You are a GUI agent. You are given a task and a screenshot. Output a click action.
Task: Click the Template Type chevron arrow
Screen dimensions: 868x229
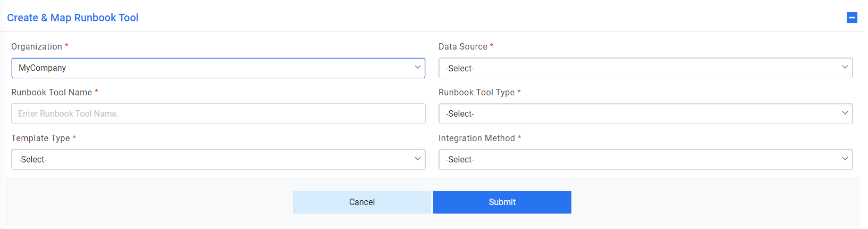pyautogui.click(x=417, y=159)
